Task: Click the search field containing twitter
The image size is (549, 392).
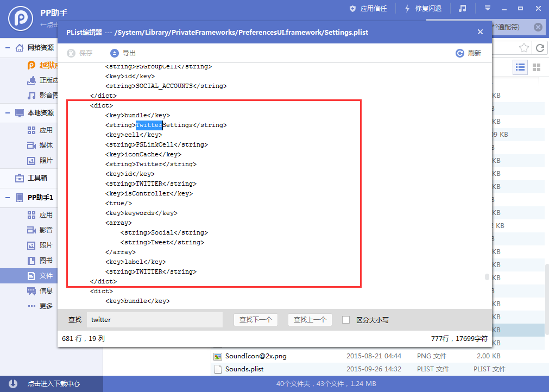Action: click(x=155, y=320)
